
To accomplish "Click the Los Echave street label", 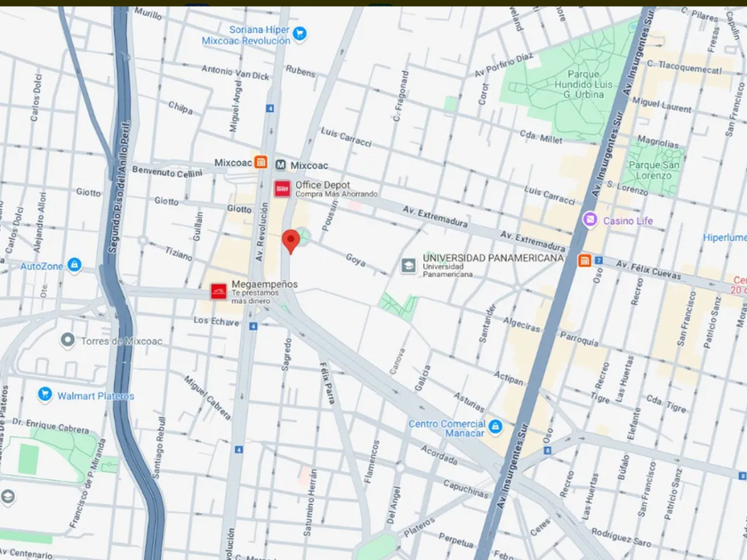I will click(x=216, y=321).
